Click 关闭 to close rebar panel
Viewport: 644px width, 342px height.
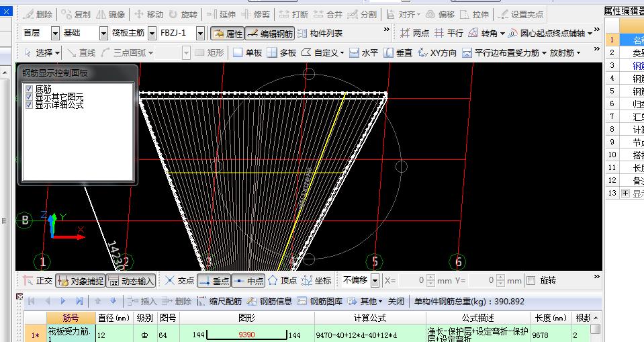coord(396,301)
